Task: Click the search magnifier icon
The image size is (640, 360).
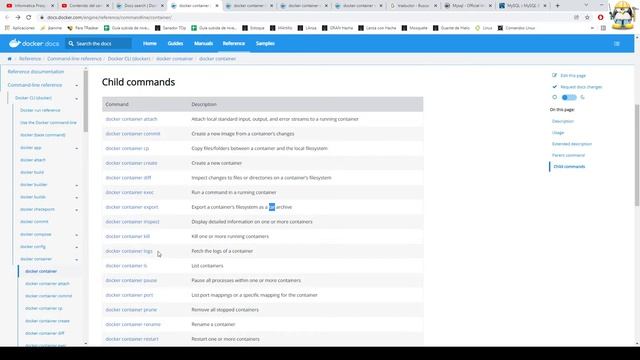Action: [71, 43]
